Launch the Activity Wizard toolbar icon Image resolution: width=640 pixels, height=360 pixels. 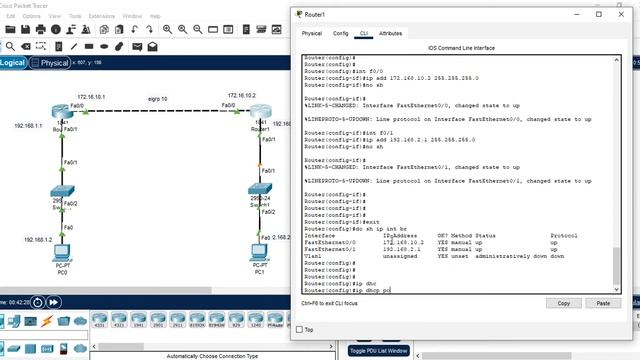click(x=71, y=29)
